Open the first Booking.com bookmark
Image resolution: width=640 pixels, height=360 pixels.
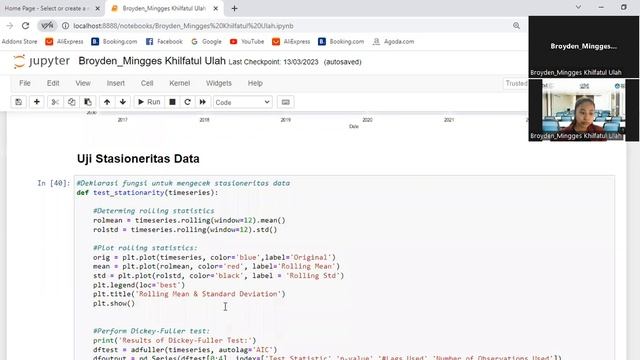point(114,42)
